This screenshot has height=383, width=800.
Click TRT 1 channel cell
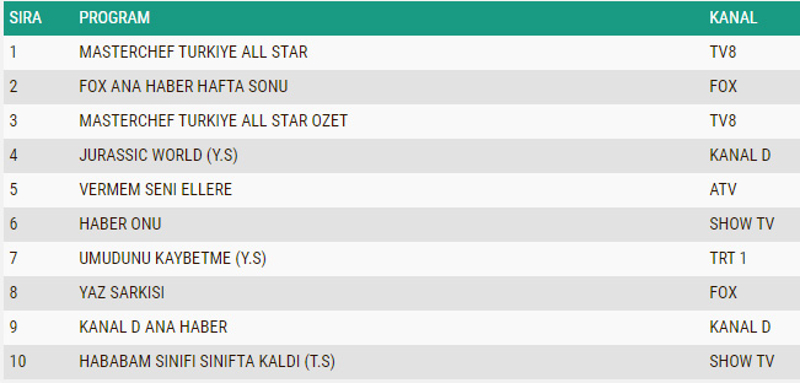point(728,259)
